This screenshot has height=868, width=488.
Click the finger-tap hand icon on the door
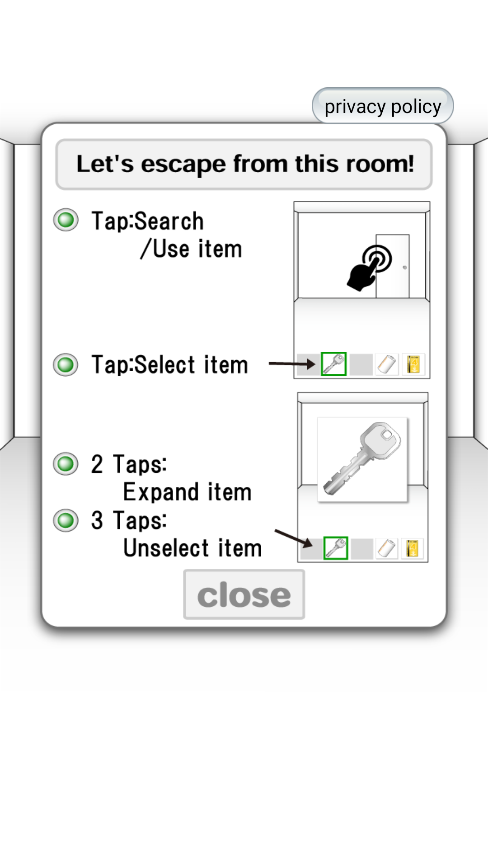tap(369, 267)
